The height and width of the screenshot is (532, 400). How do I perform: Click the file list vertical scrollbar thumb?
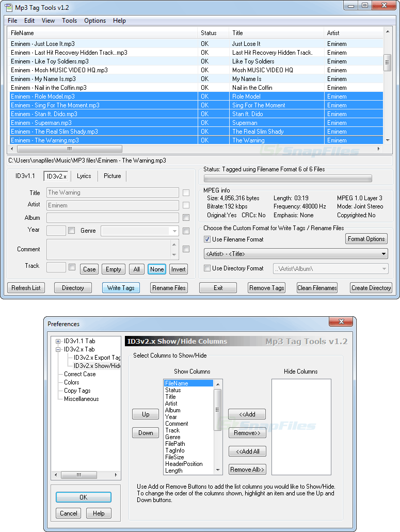coord(387,62)
